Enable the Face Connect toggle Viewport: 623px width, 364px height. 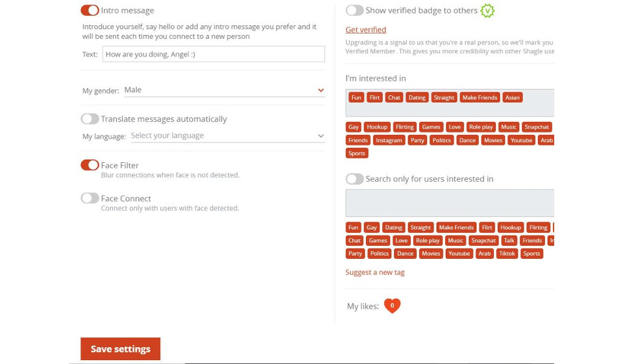click(90, 199)
